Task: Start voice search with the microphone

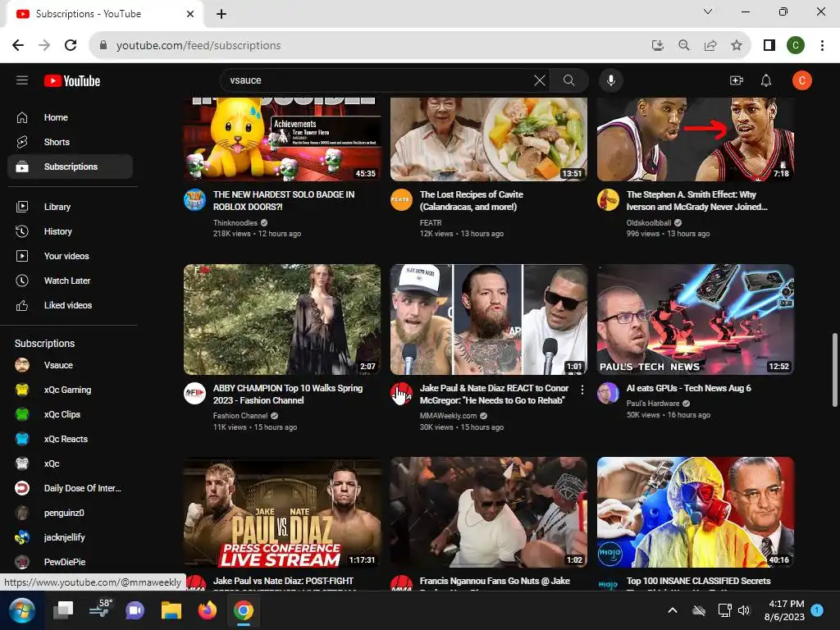Action: 610,80
